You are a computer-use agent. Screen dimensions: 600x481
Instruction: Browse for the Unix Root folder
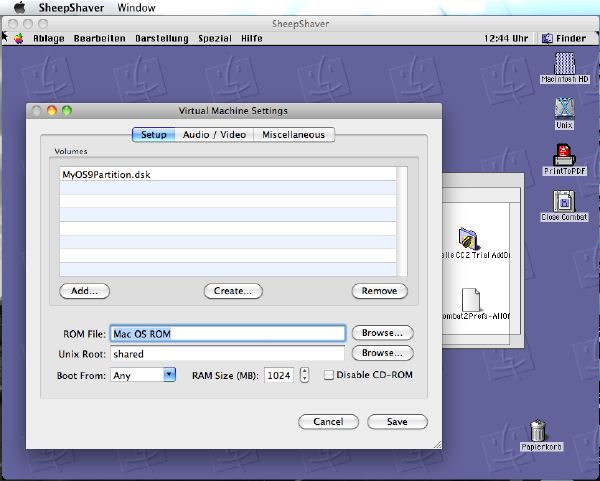point(382,353)
